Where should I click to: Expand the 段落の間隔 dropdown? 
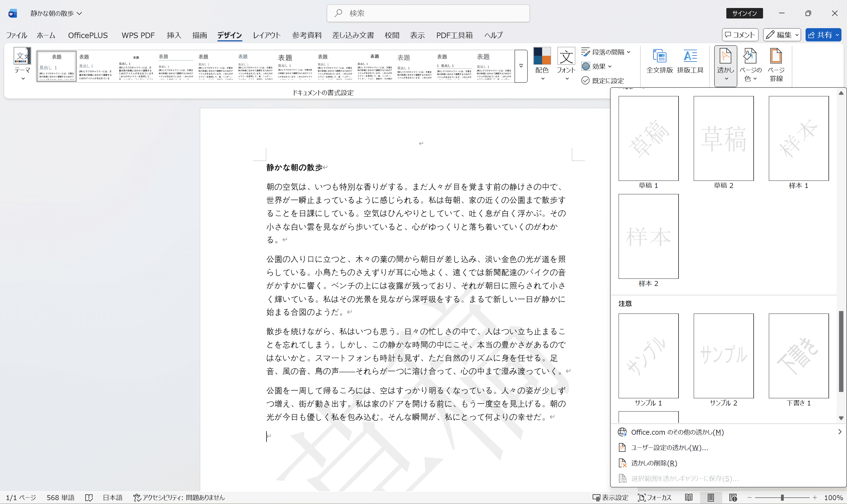point(606,52)
